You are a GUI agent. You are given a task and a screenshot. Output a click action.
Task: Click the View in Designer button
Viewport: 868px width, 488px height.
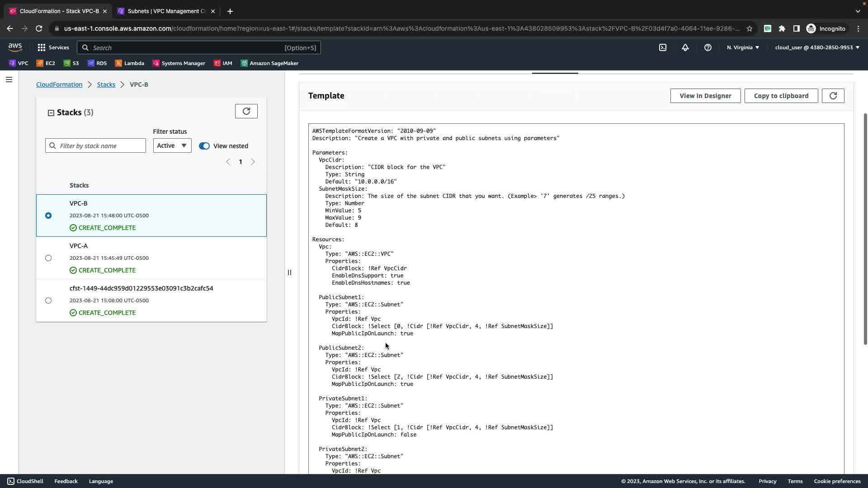coord(705,96)
